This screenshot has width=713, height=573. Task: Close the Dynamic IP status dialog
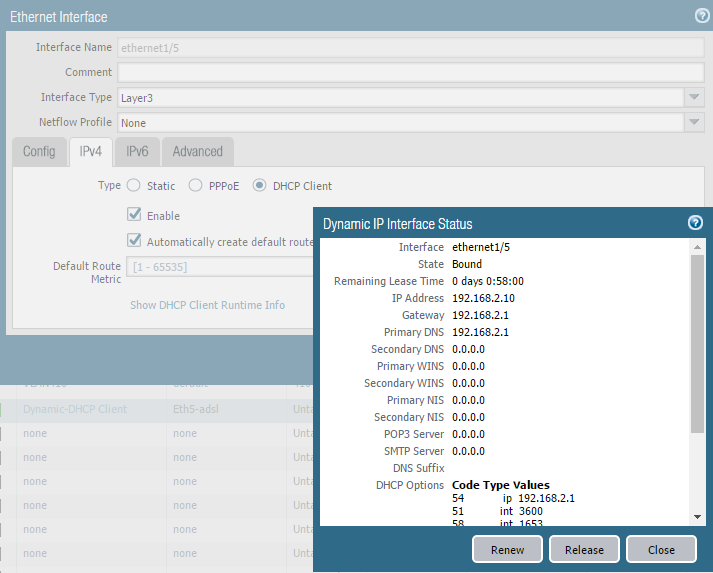pos(661,550)
